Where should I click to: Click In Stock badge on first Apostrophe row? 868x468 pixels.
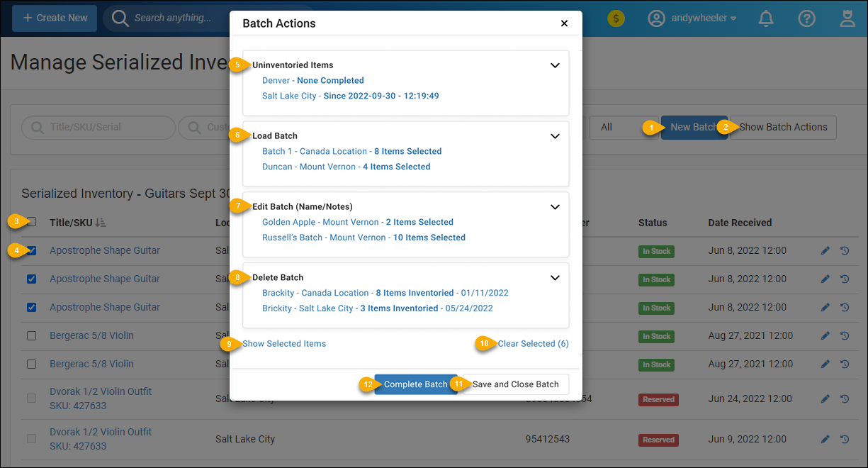[657, 251]
